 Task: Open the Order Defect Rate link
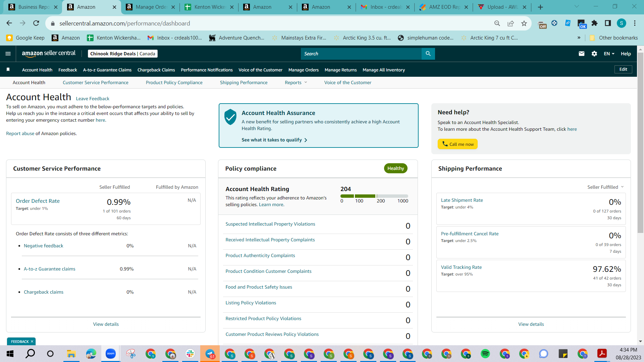(38, 201)
